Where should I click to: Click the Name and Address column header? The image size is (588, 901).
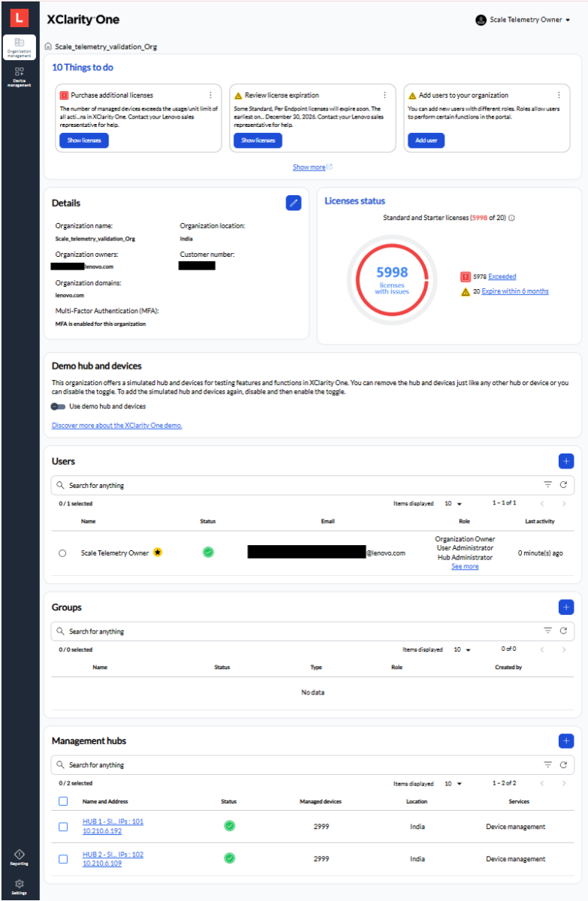(105, 801)
